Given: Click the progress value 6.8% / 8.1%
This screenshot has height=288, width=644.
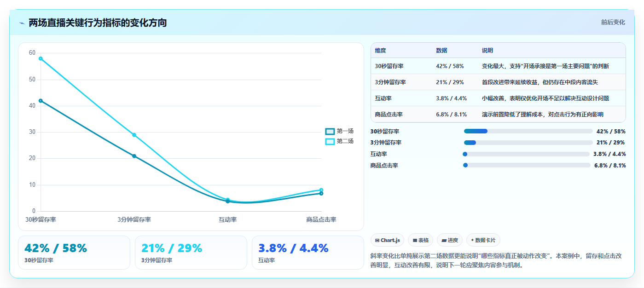Looking at the screenshot, I should (x=610, y=165).
